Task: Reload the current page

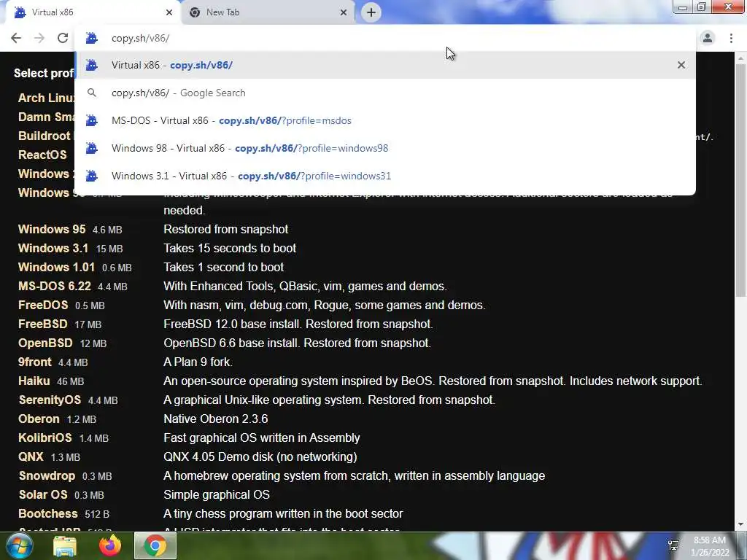Action: (63, 38)
